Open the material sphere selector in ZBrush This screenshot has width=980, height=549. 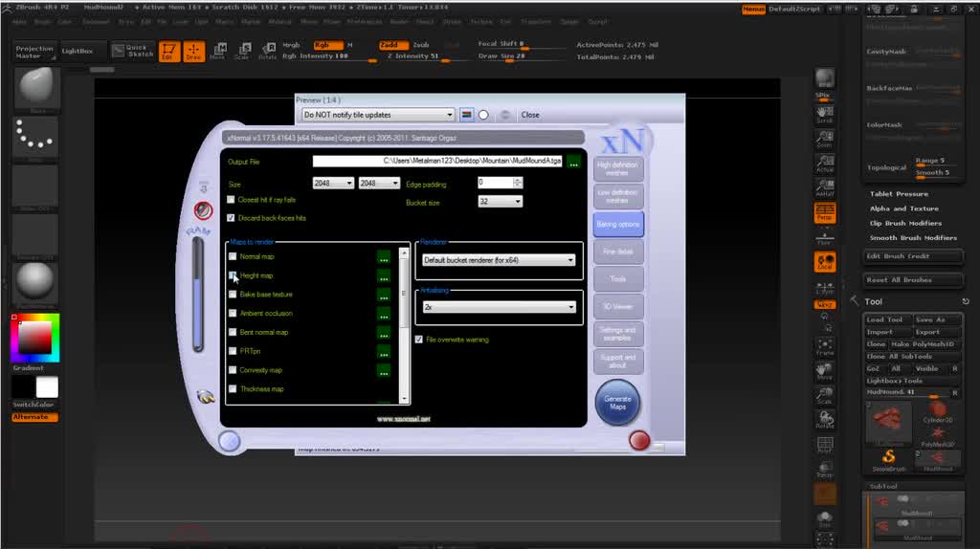tap(35, 281)
